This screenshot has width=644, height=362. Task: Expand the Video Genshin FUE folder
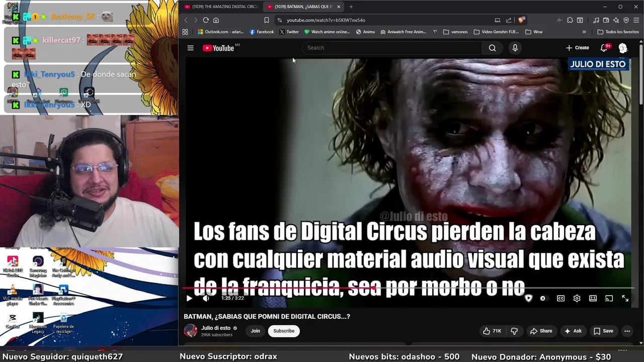point(496,32)
